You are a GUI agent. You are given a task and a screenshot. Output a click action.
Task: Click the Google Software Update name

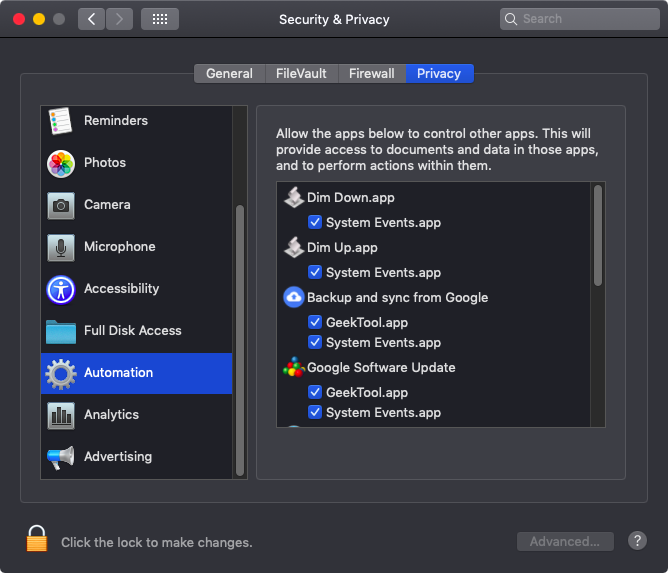(x=381, y=367)
